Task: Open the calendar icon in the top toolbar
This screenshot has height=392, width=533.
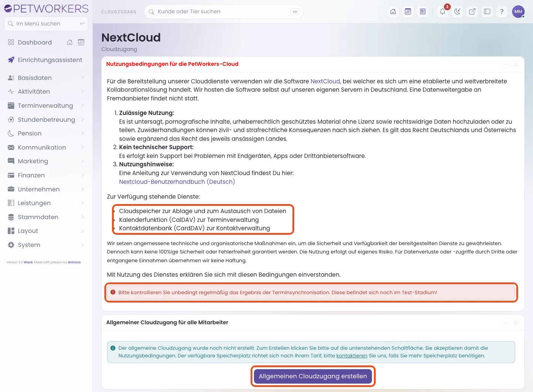Action: click(408, 11)
